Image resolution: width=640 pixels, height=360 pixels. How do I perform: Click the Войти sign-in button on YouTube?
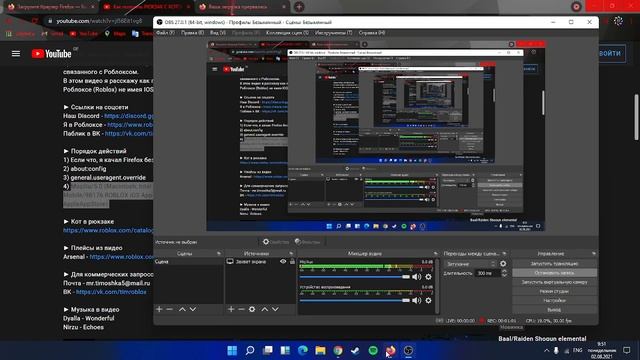coord(611,53)
